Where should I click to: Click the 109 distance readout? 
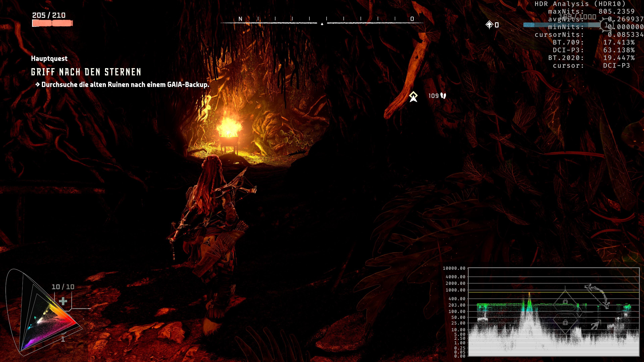(x=433, y=96)
